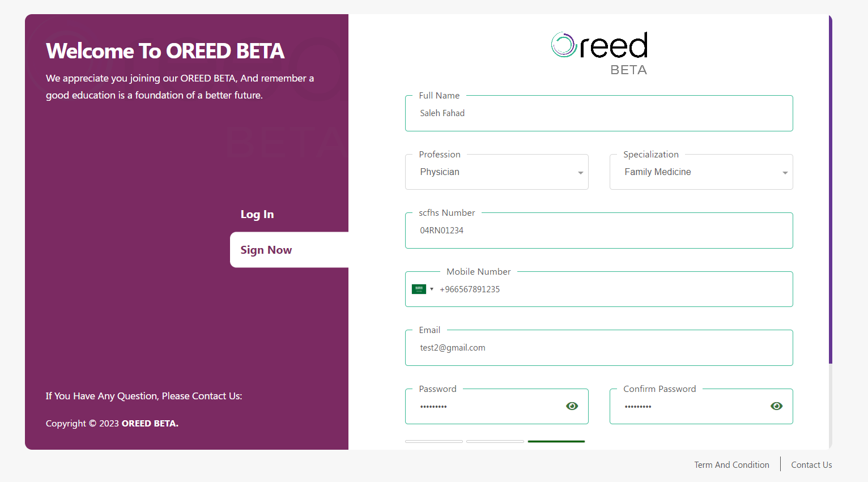Click the Email input field
This screenshot has width=868, height=482.
[x=599, y=348]
